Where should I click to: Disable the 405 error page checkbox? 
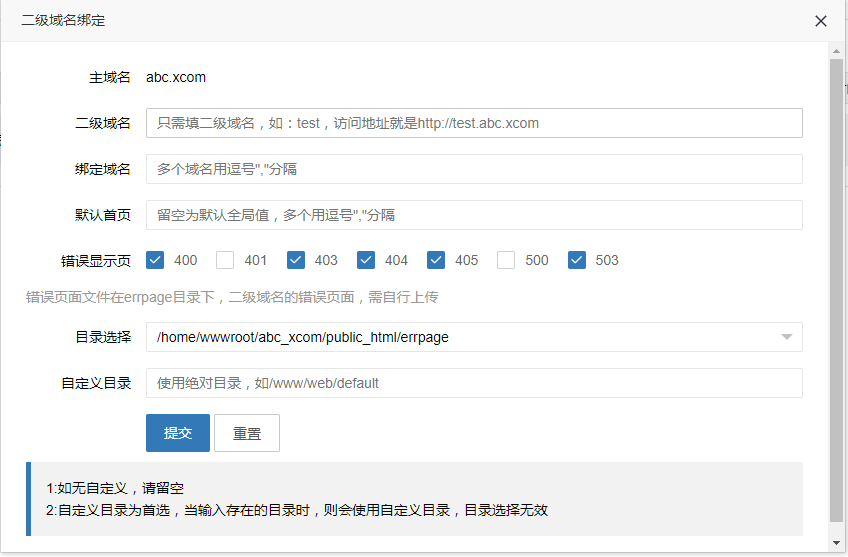click(x=436, y=260)
